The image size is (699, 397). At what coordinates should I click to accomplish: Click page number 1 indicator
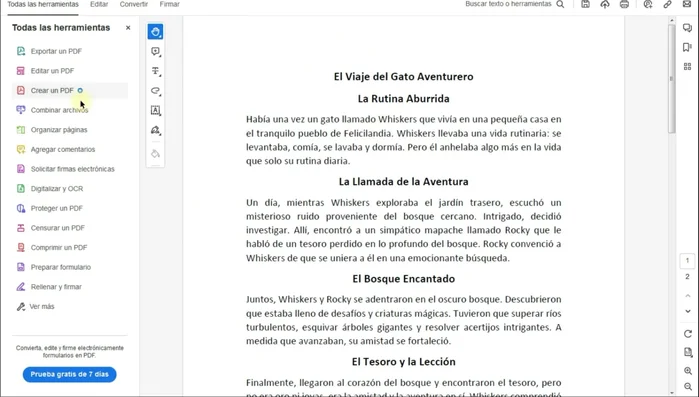click(687, 261)
